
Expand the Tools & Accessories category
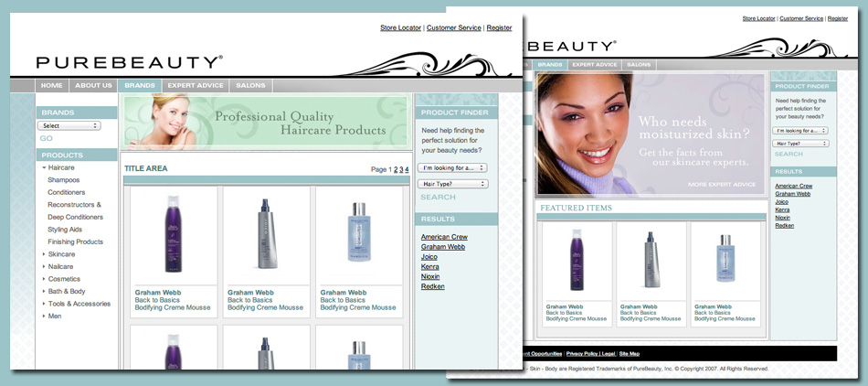[44, 304]
